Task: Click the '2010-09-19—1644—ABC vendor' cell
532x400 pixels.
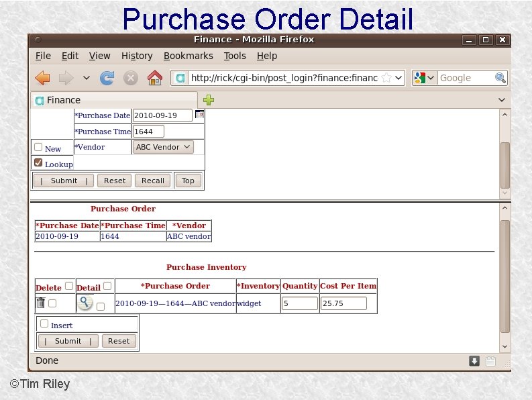Action: 175,303
